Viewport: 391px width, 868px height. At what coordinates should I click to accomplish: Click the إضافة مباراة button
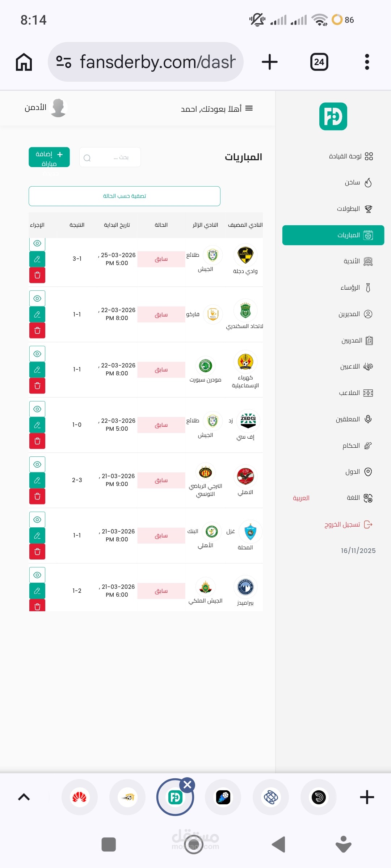[x=49, y=157]
